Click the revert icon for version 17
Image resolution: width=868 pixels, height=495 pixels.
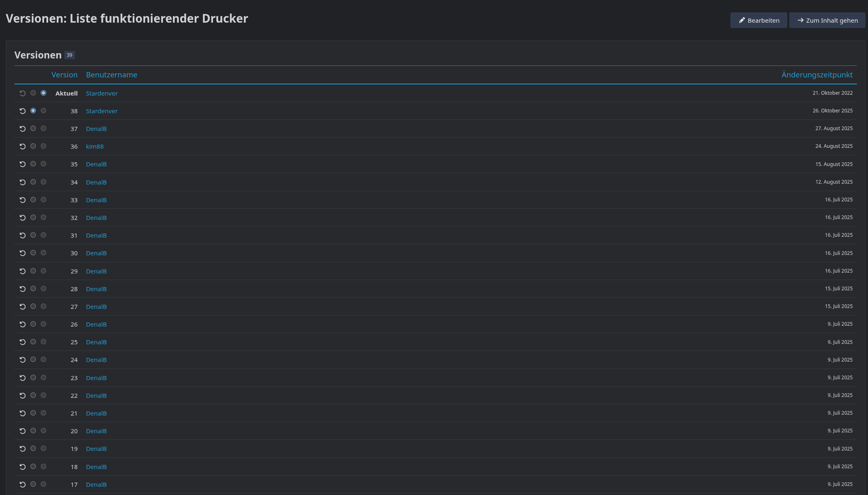(x=23, y=485)
